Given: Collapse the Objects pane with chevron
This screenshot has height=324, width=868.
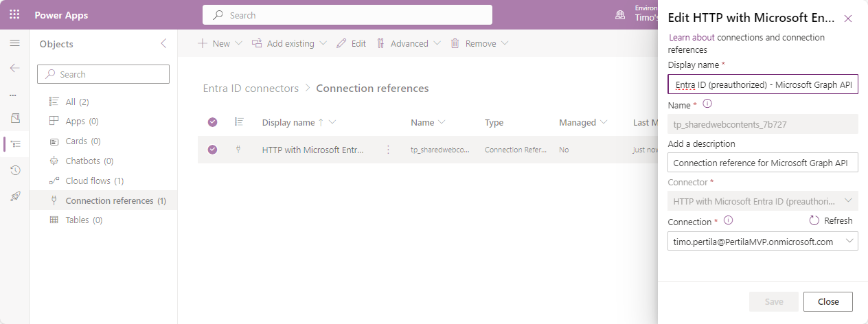Looking at the screenshot, I should (163, 43).
